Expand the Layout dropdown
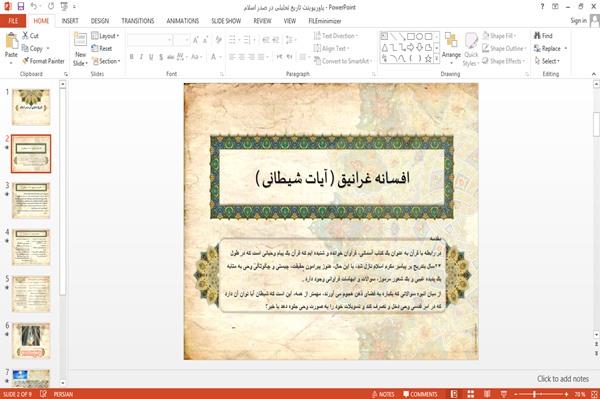 pos(106,36)
